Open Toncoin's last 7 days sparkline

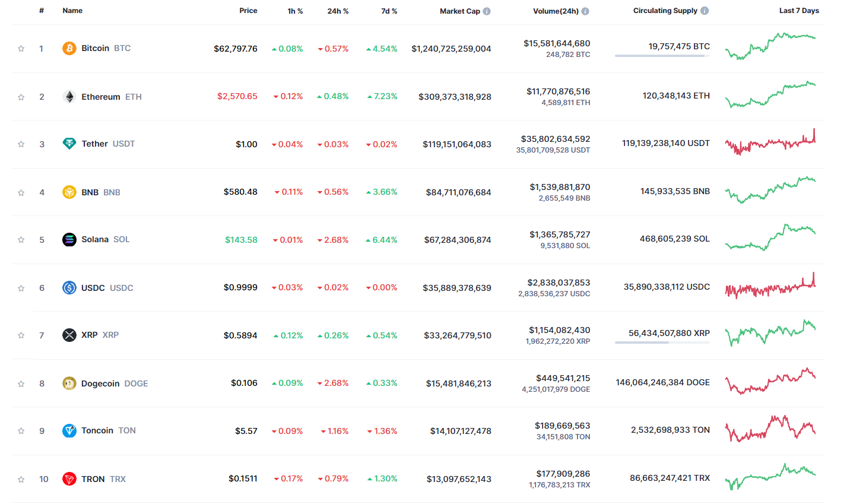coord(770,429)
